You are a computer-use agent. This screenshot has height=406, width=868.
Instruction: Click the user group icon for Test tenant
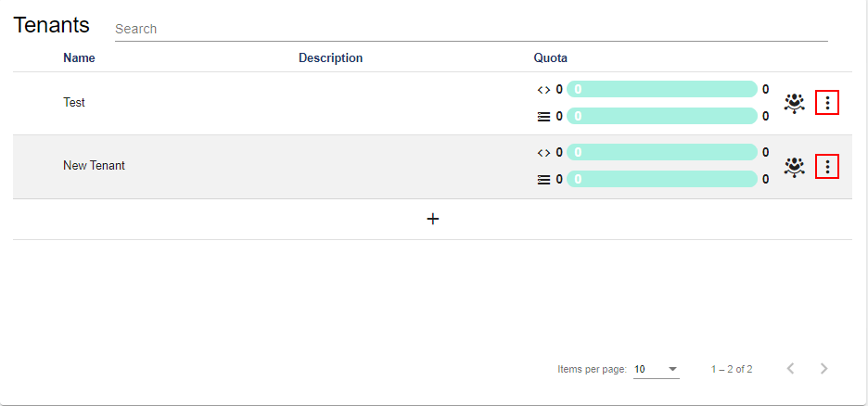pos(794,103)
